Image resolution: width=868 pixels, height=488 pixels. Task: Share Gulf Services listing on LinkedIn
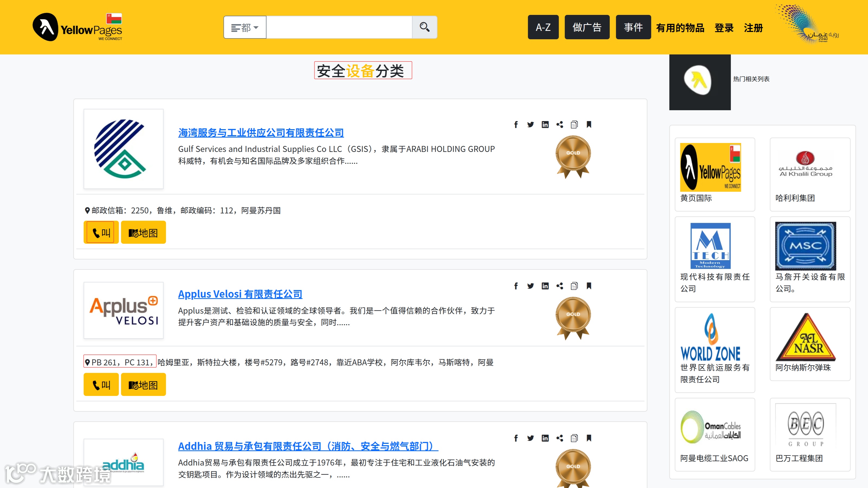coord(545,125)
